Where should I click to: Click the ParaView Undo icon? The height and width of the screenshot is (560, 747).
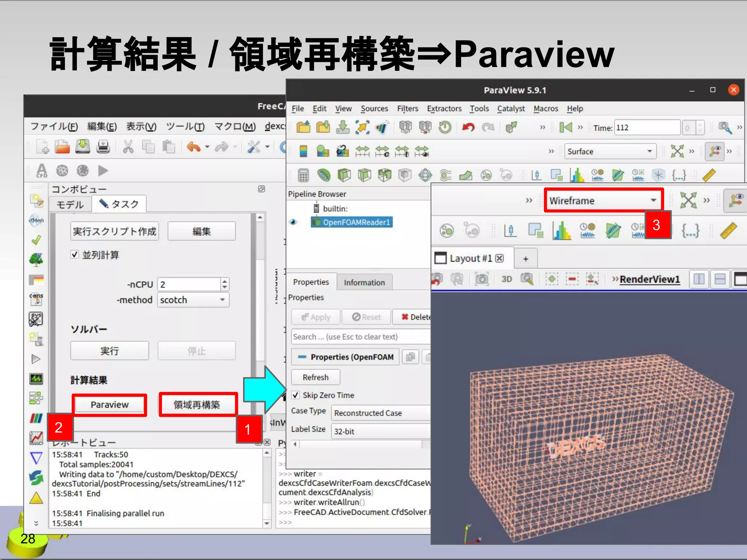click(x=468, y=127)
